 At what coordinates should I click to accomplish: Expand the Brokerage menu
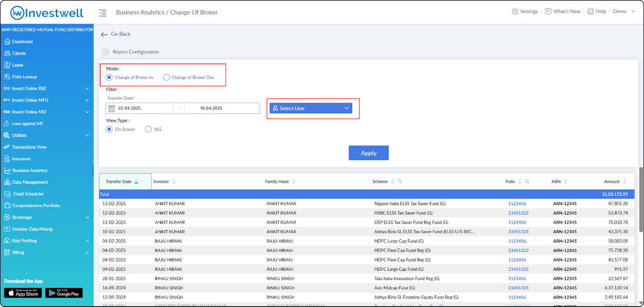click(x=87, y=217)
